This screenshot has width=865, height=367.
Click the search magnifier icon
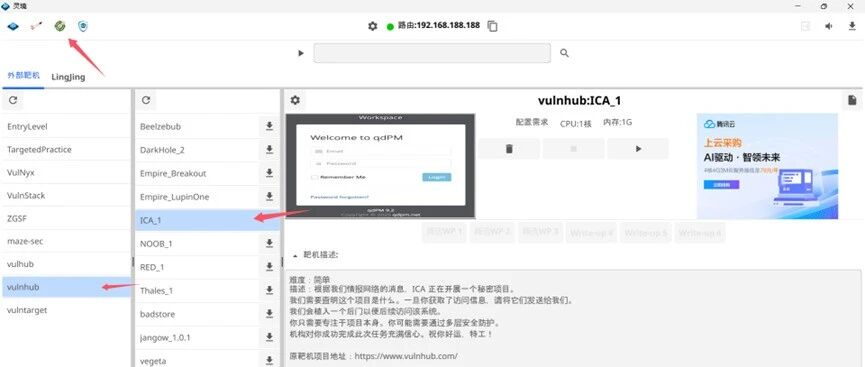tap(564, 53)
